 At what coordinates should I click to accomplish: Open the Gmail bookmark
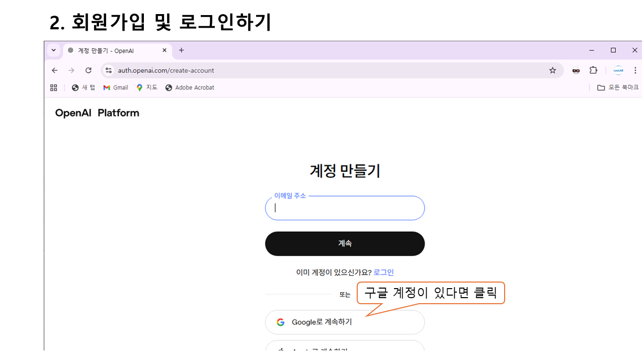[116, 87]
